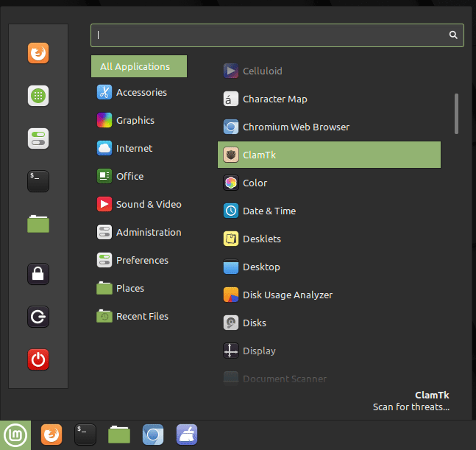Click the Lock Screen padlock icon
Image resolution: width=476 pixels, height=450 pixels.
coord(38,274)
